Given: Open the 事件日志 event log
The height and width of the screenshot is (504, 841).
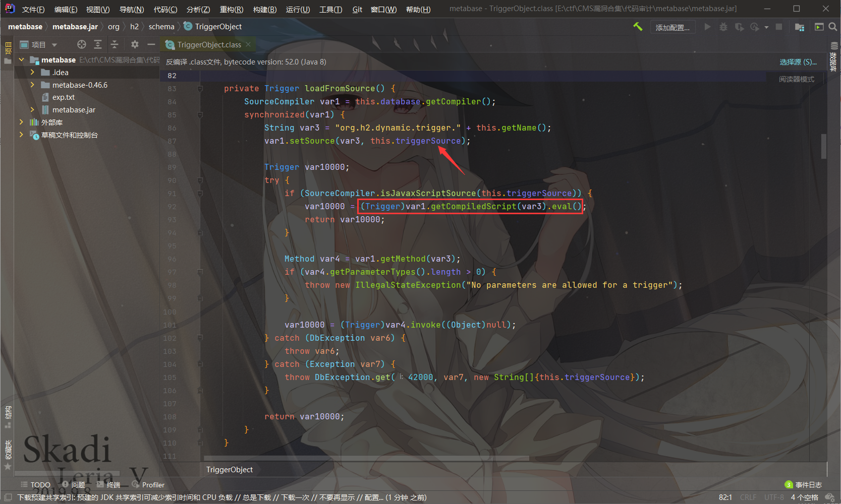Looking at the screenshot, I should coord(804,485).
